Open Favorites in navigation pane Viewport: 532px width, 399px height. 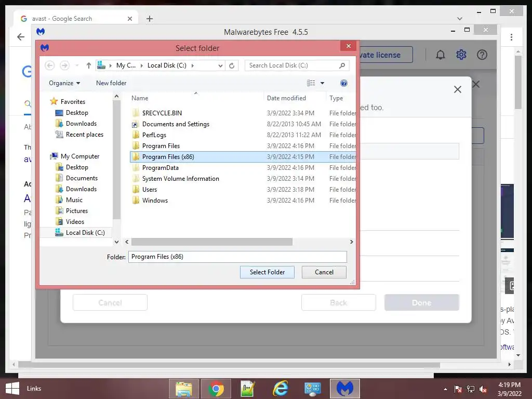(73, 102)
